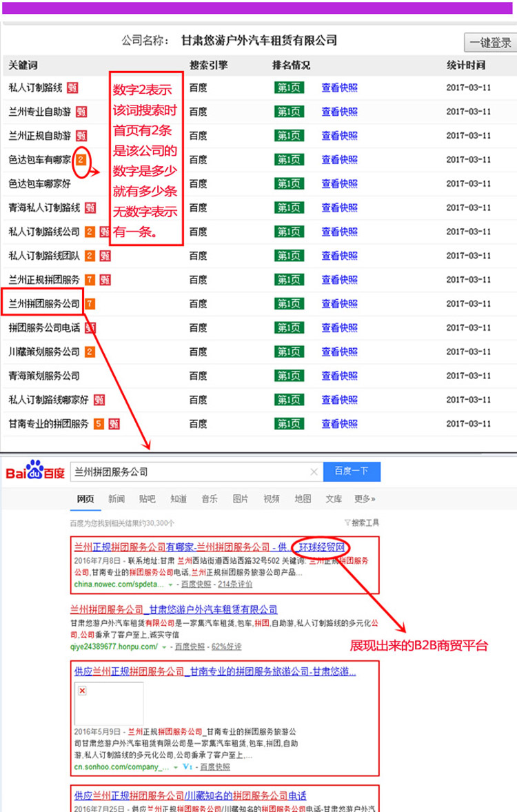This screenshot has width=517, height=812.
Task: Open 查看快照 for 私人订制路线 row
Action: coord(339,88)
